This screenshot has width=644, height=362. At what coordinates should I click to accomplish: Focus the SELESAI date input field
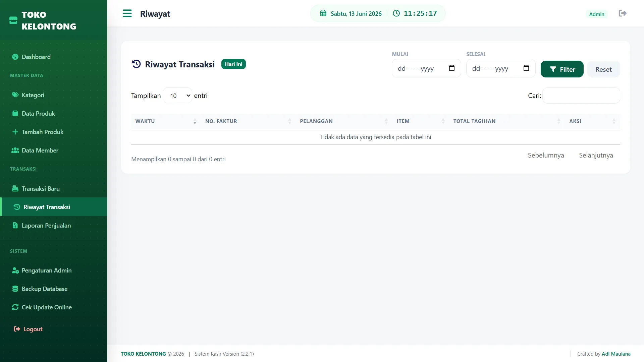pyautogui.click(x=501, y=68)
